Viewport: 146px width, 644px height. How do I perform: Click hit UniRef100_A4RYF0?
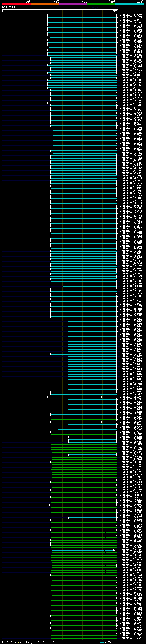[x=131, y=394]
